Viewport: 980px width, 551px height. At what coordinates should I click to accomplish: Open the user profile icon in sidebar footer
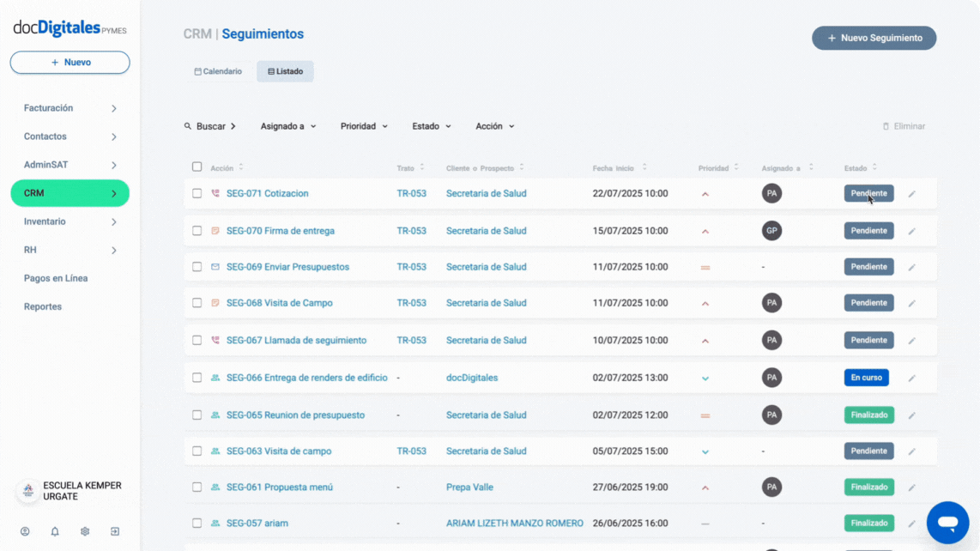25,531
